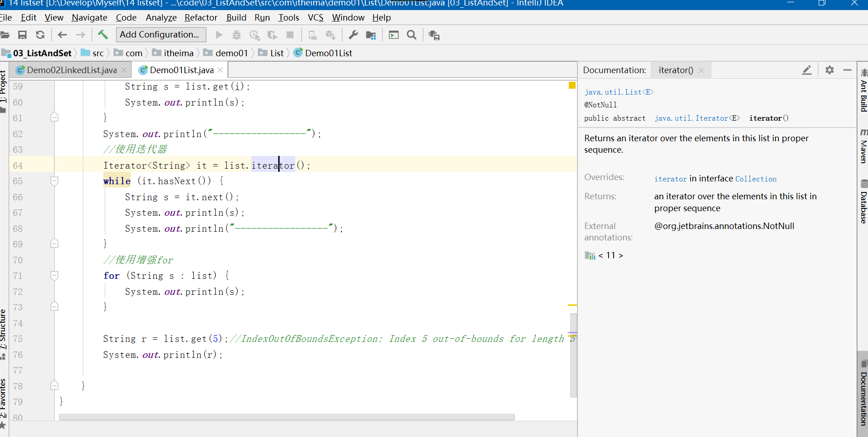This screenshot has width=868, height=437.
Task: Open the Window menu
Action: [x=348, y=17]
